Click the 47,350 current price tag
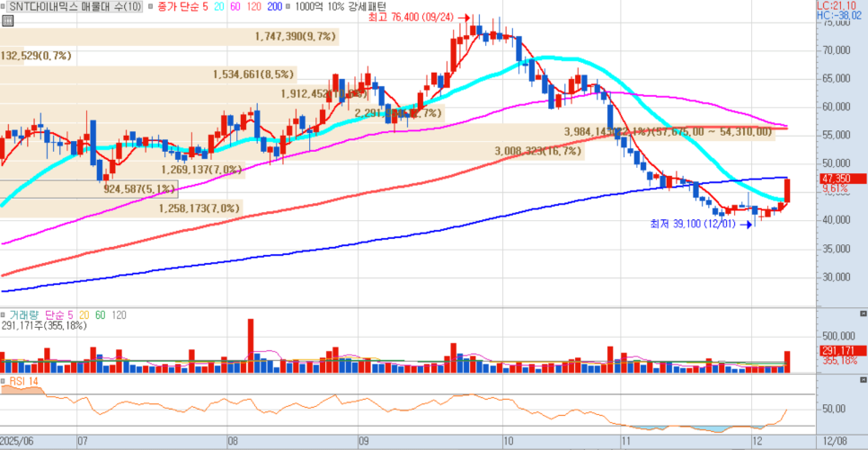 [843, 179]
